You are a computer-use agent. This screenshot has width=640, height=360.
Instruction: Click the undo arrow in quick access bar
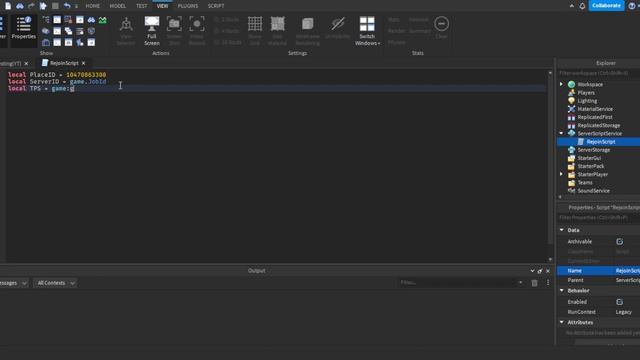pyautogui.click(x=67, y=6)
